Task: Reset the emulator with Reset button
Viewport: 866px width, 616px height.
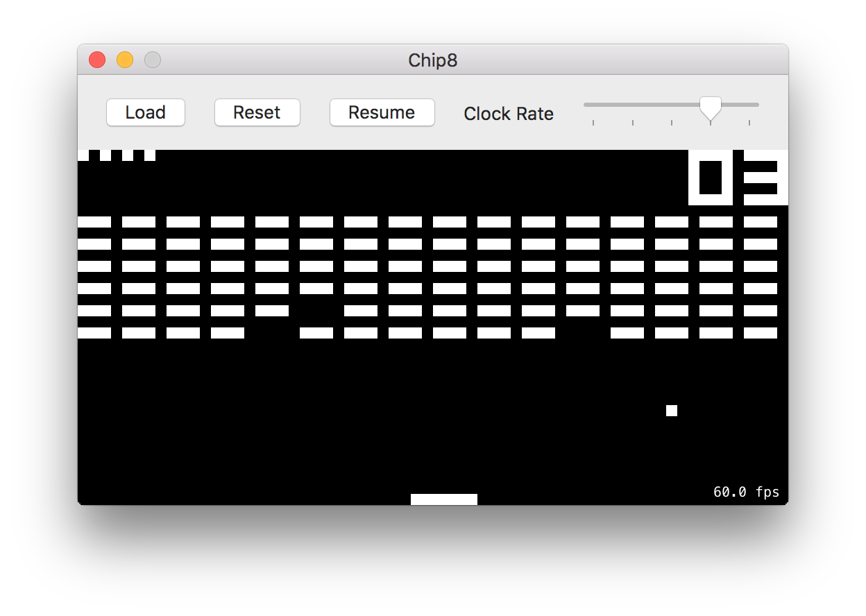Action: [257, 112]
